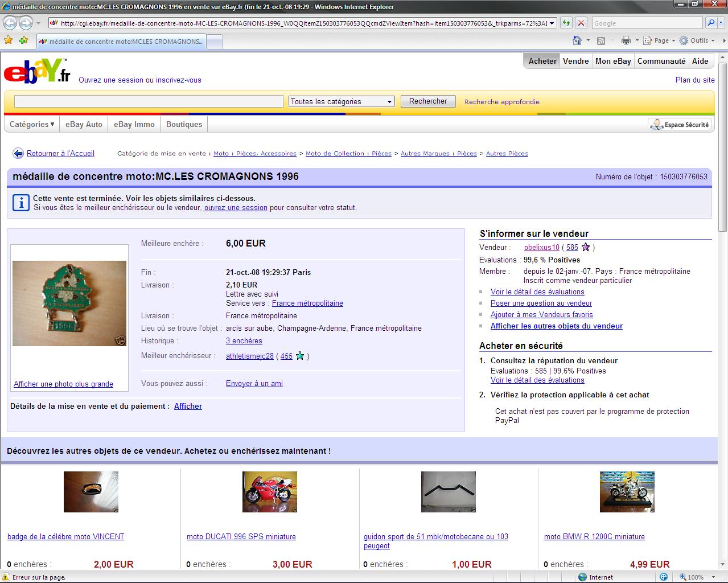
Task: Open the Moto de Collection : Pièces breadcrumb
Action: [x=348, y=154]
